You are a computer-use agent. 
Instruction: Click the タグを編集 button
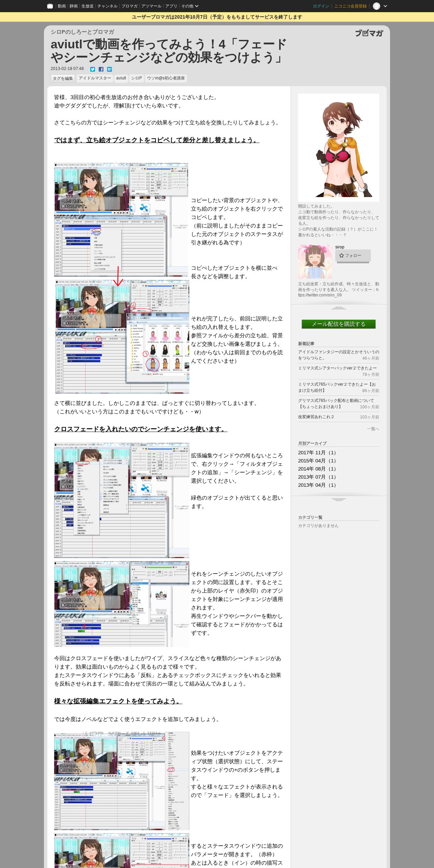coord(63,78)
